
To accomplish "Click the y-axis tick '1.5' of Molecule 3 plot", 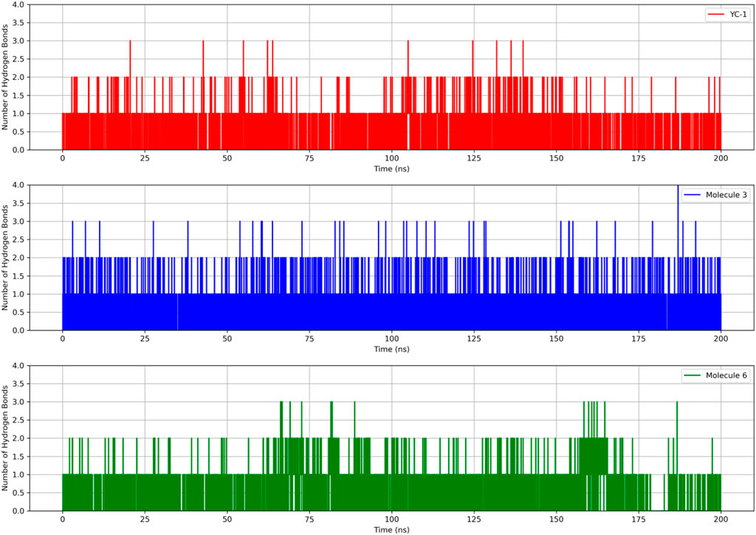I will tap(18, 276).
